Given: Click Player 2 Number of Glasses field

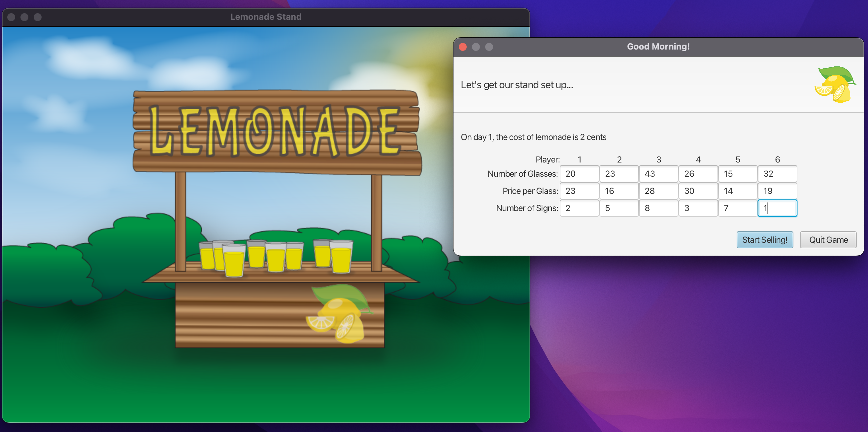Looking at the screenshot, I should click(619, 174).
